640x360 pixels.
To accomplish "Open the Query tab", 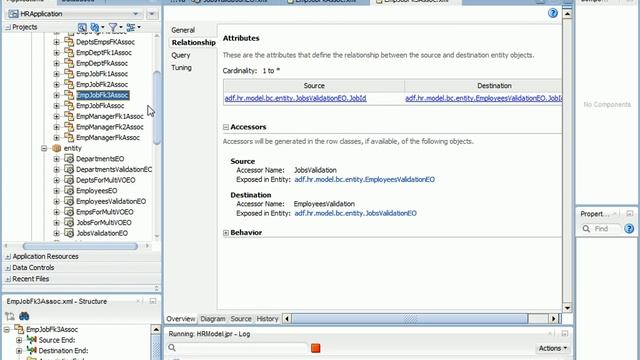I will (x=181, y=55).
